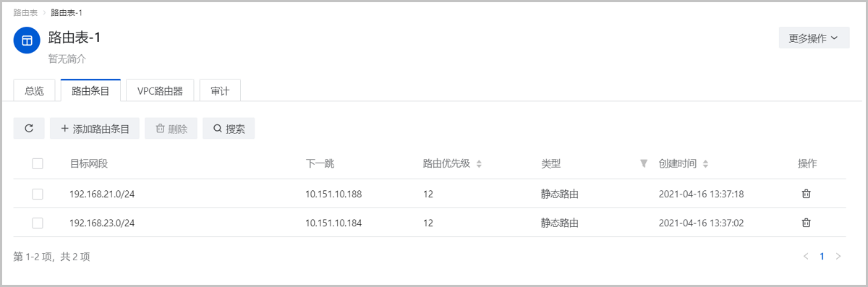Click the blue route table icon
868x287 pixels.
pyautogui.click(x=27, y=40)
